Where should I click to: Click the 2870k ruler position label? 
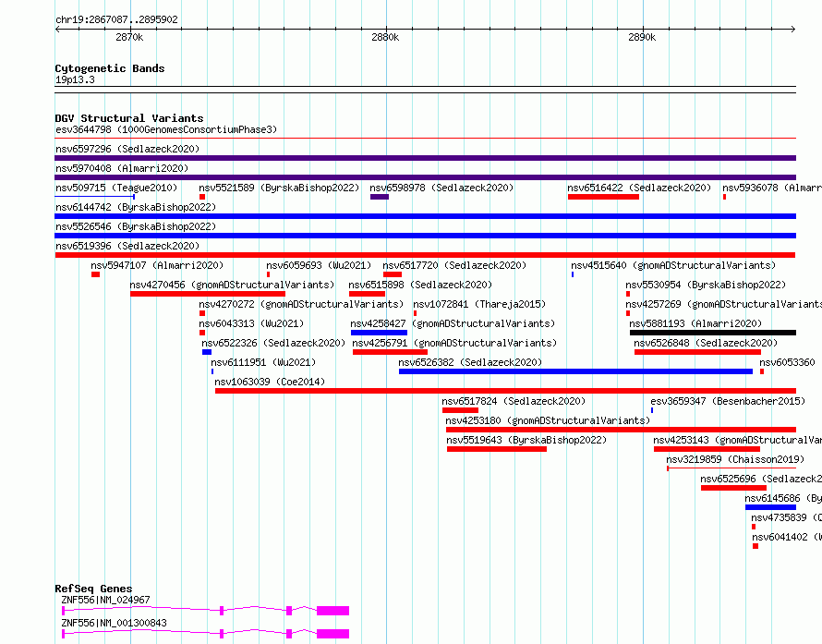[x=129, y=37]
